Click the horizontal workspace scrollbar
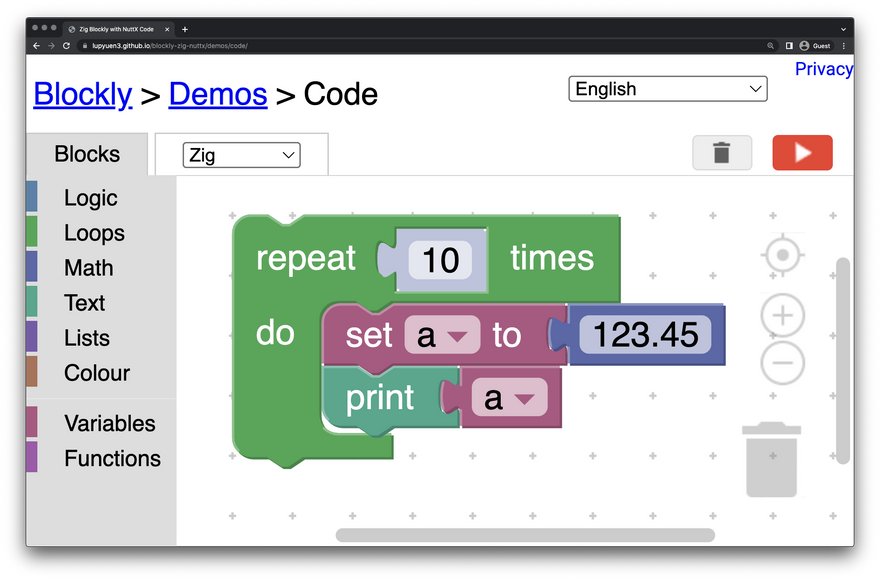Image resolution: width=880 pixels, height=581 pixels. coord(525,535)
